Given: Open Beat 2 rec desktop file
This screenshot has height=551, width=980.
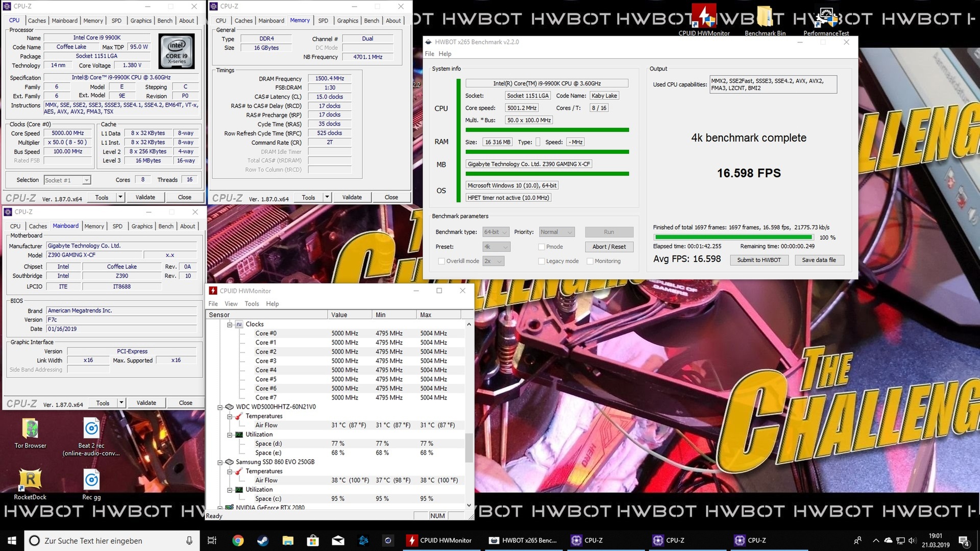Looking at the screenshot, I should (91, 437).
